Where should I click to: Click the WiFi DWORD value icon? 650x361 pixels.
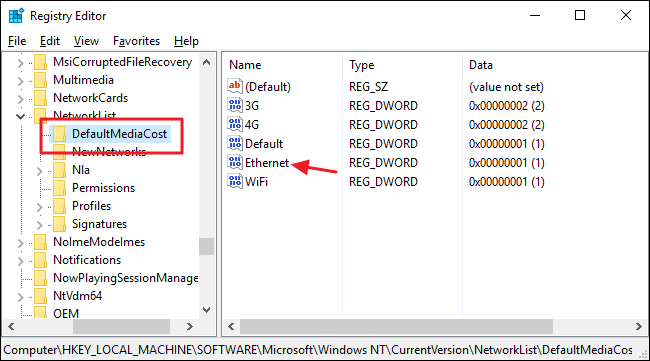point(235,182)
